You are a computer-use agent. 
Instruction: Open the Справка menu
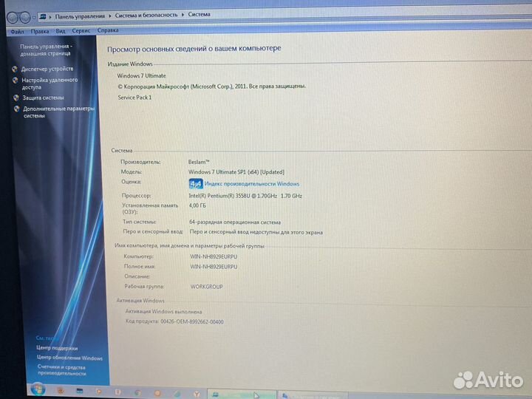coord(108,30)
